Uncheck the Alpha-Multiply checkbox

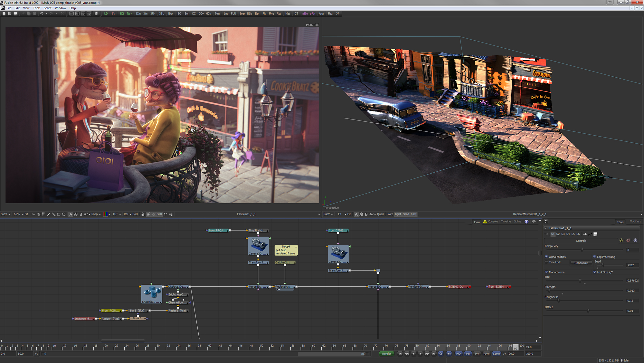coord(546,257)
